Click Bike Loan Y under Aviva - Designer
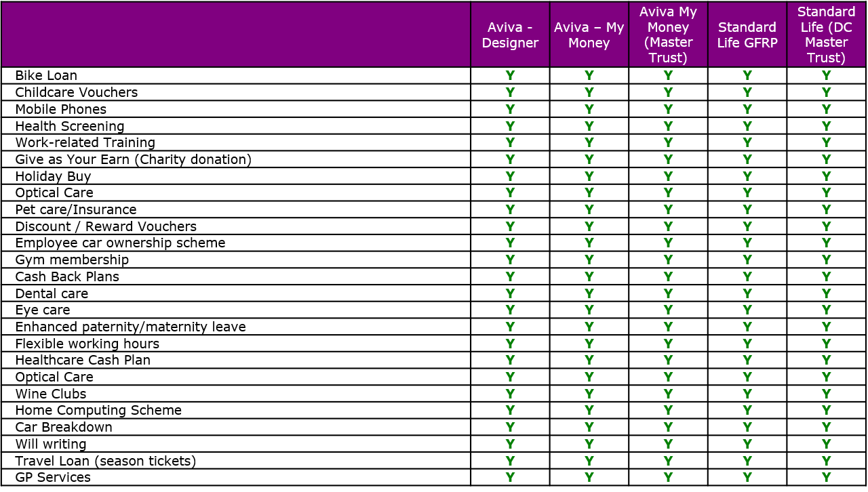The image size is (868, 492). (510, 76)
